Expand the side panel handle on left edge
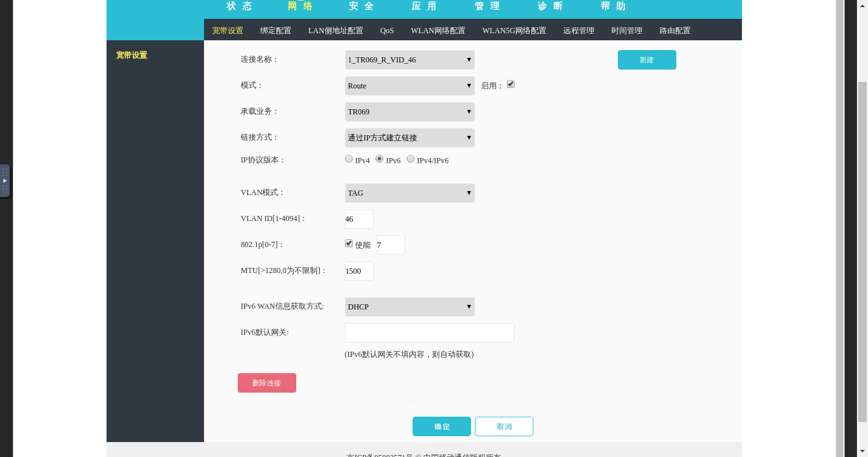This screenshot has width=868, height=457. coord(5,181)
